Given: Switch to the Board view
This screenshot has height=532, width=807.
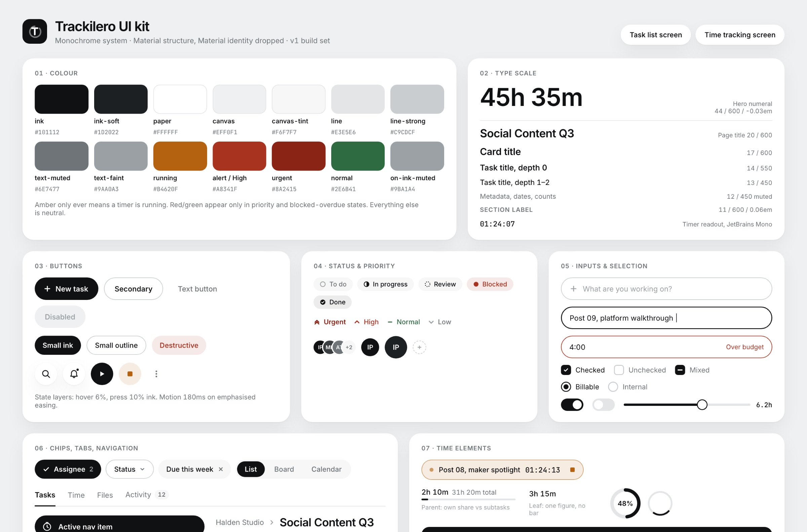Looking at the screenshot, I should click(x=284, y=469).
